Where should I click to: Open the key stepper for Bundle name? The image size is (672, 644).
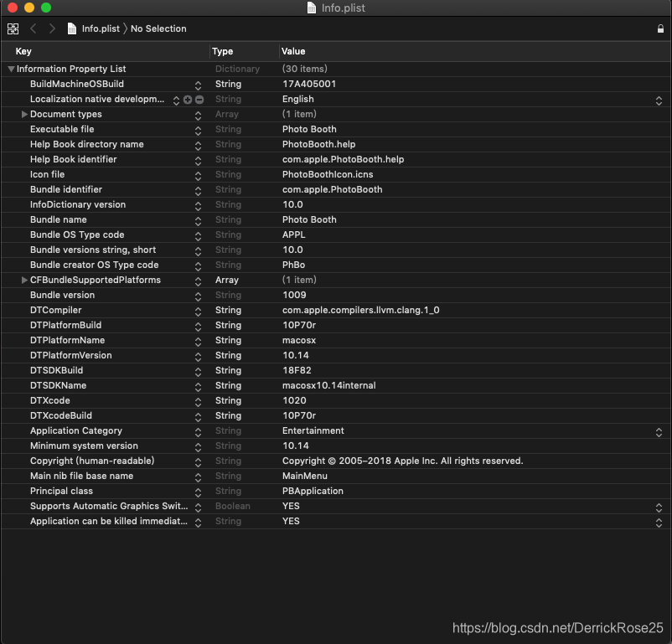(x=198, y=220)
